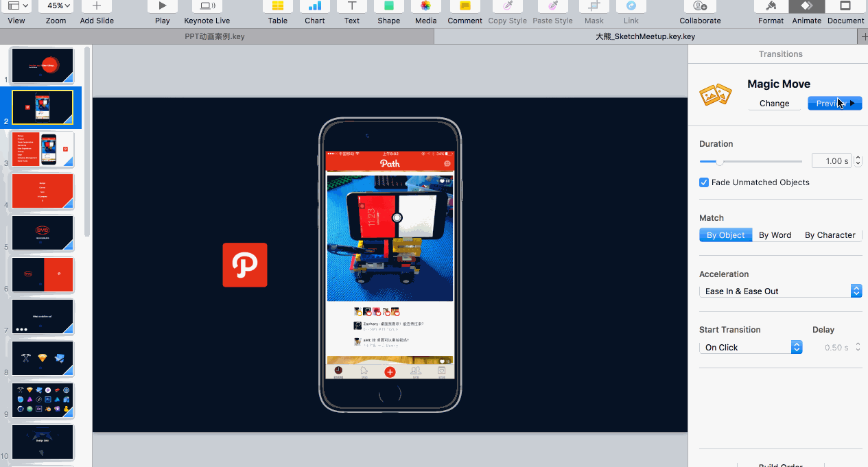Expand the Acceleration dropdown

[x=780, y=291]
